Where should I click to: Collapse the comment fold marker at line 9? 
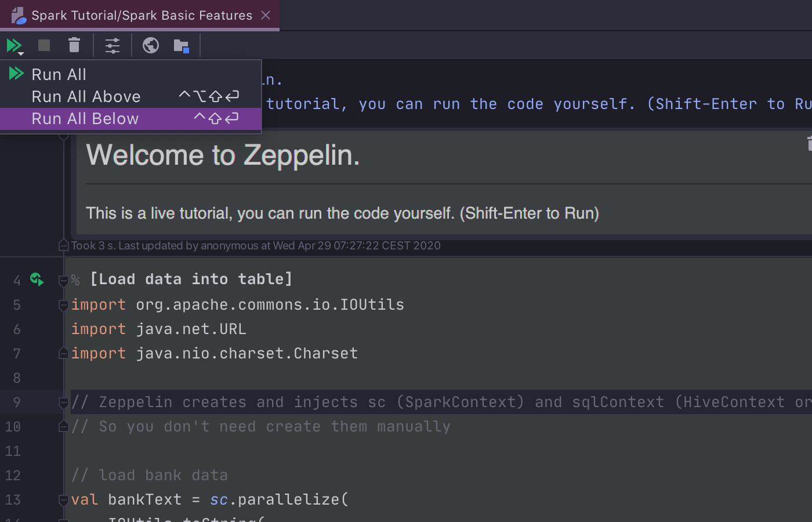tap(64, 403)
